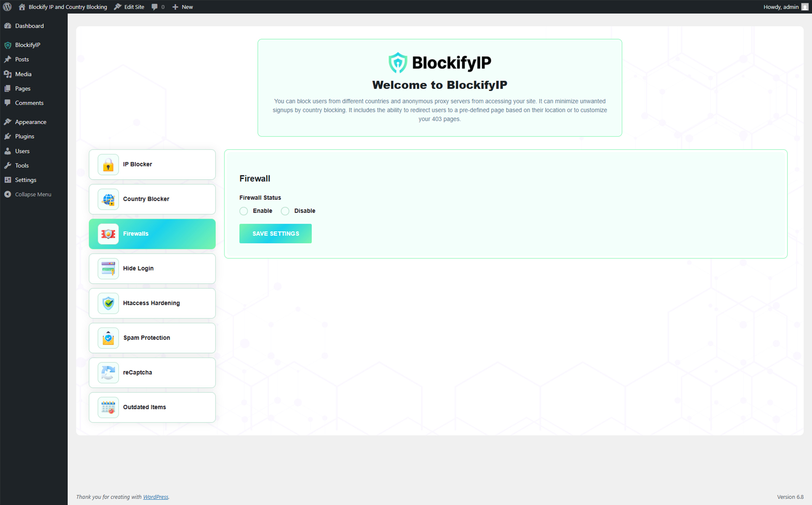Select the Disable firewall radio button
This screenshot has height=505, width=812.
point(285,211)
